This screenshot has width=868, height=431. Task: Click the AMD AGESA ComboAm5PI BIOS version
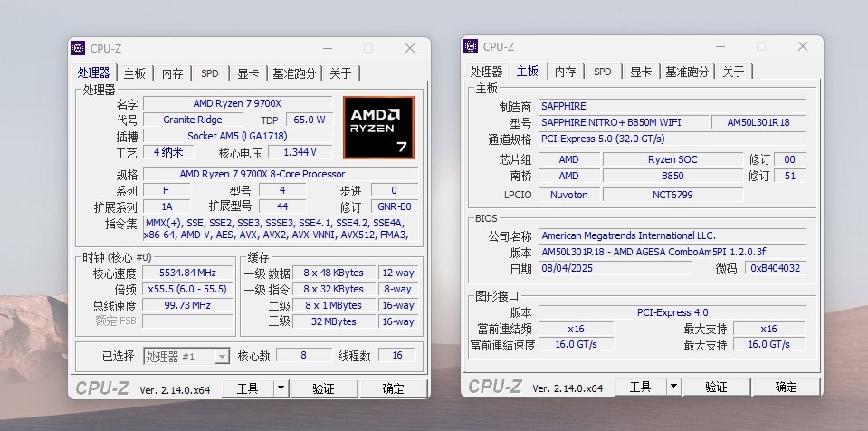(x=672, y=252)
